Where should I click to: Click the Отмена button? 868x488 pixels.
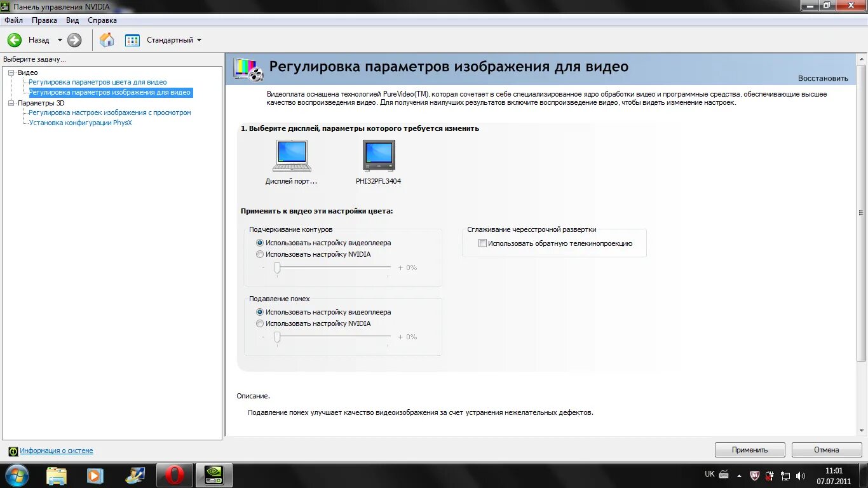827,450
